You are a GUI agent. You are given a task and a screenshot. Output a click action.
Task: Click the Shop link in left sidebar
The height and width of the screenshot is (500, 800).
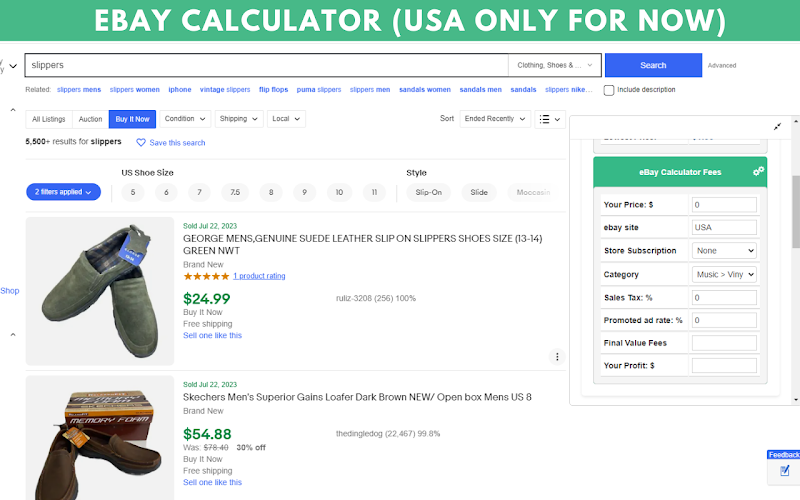tap(10, 291)
